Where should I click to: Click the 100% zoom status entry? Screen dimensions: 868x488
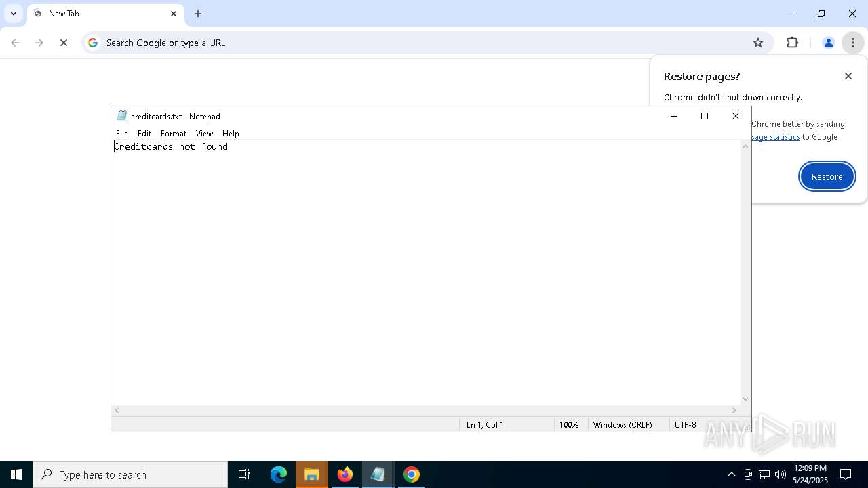(x=570, y=424)
